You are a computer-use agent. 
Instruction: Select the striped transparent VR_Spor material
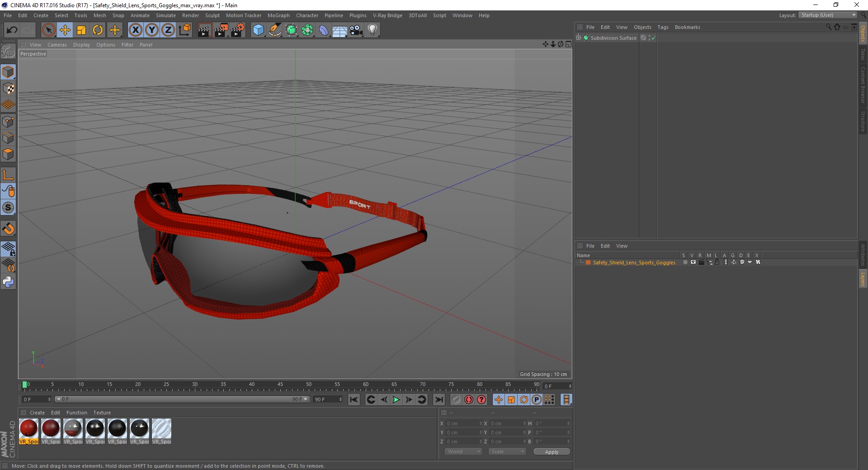click(161, 431)
